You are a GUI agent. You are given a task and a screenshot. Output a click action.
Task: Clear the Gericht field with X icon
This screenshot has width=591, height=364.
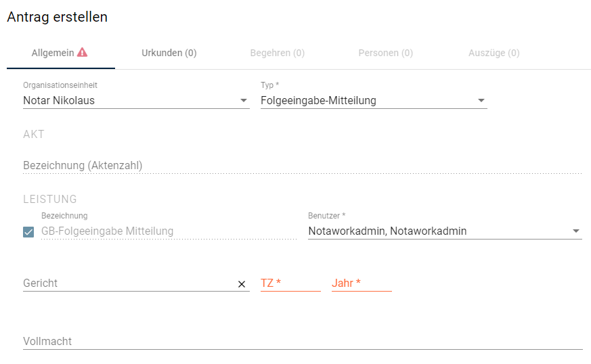click(242, 284)
